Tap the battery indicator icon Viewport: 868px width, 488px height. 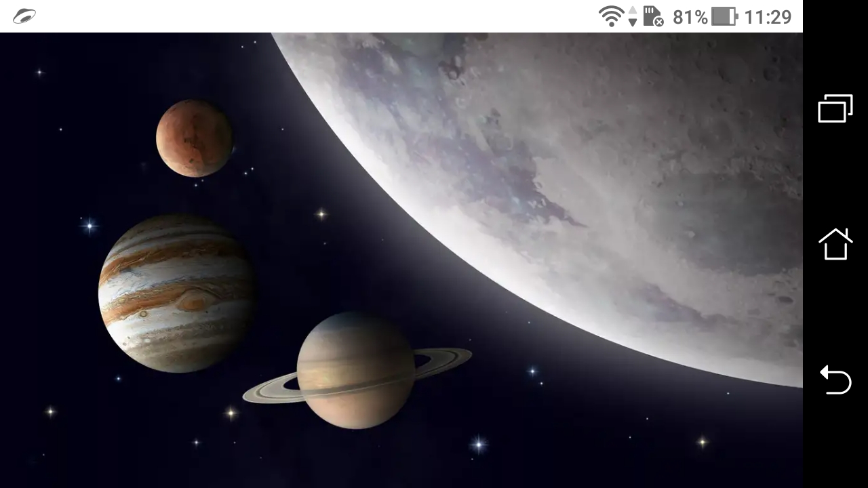point(724,16)
